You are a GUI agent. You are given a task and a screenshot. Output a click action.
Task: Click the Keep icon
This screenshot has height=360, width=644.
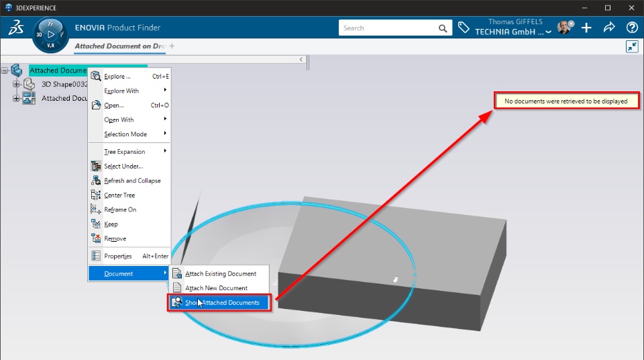tap(96, 224)
